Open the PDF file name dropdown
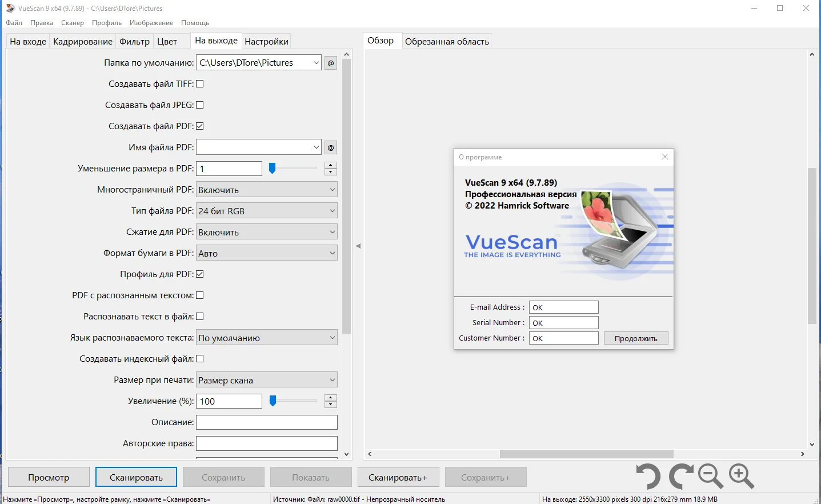The image size is (821, 504). (316, 147)
